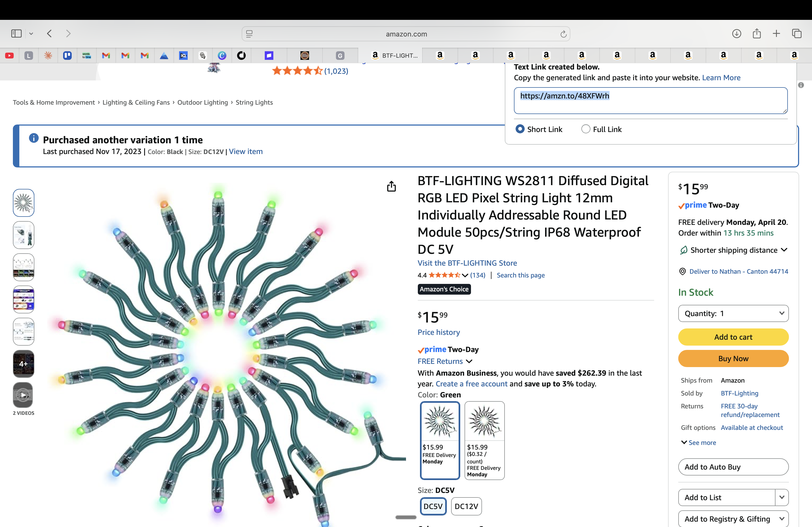This screenshot has width=812, height=527.
Task: Open View item for previous purchase
Action: [x=246, y=151]
